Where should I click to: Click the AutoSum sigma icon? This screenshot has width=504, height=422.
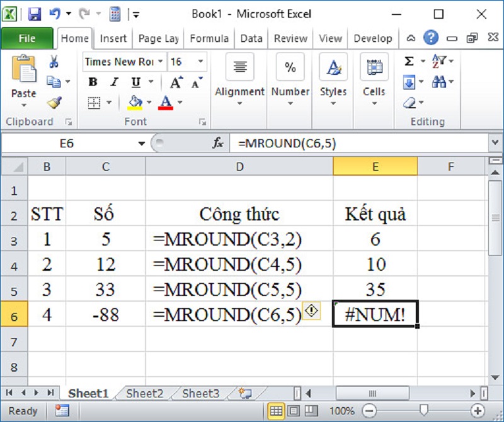pyautogui.click(x=409, y=61)
